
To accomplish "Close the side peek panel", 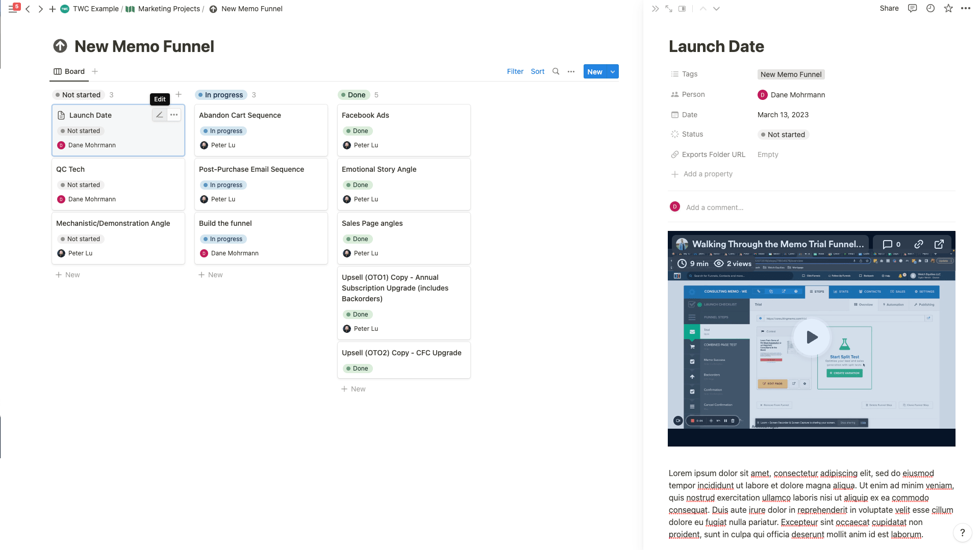I will (x=655, y=9).
